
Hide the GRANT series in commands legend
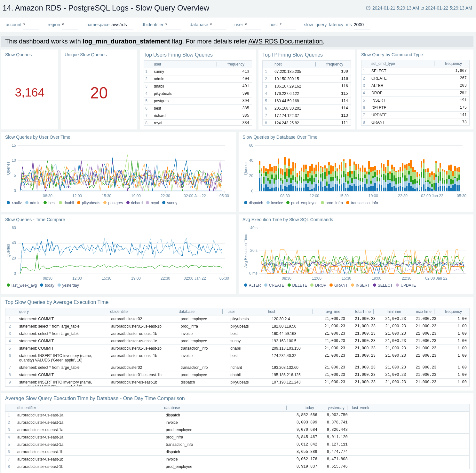pos(339,285)
